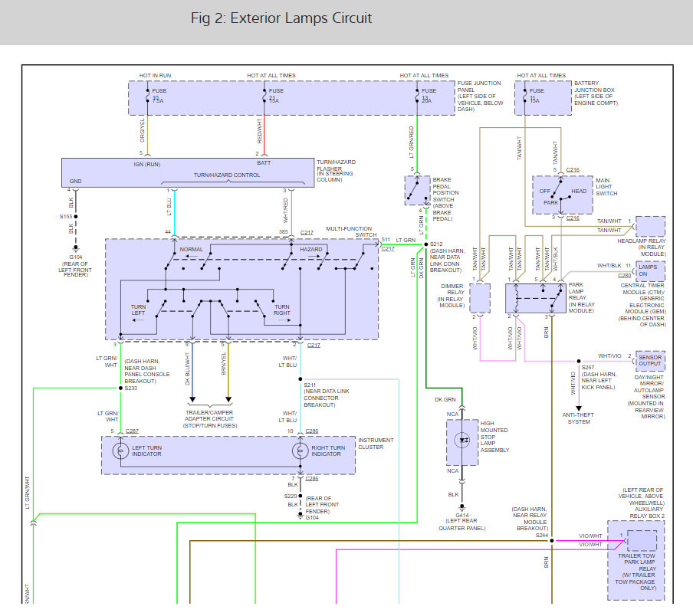The height and width of the screenshot is (616, 693).
Task: Click the 'MULTI-FUNCTION SWITCH' label
Action: click(351, 232)
